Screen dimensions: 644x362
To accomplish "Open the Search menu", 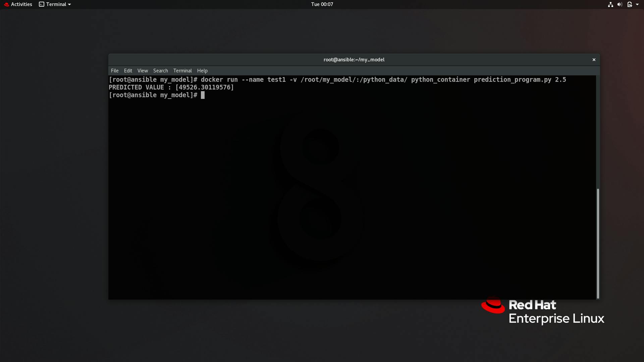I will tap(160, 71).
